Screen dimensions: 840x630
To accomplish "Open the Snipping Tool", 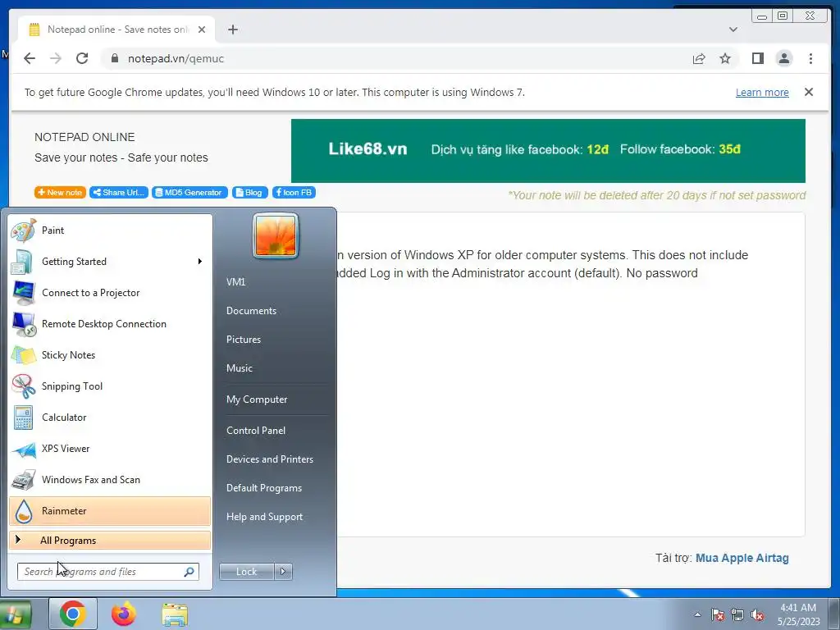I will tap(110, 386).
